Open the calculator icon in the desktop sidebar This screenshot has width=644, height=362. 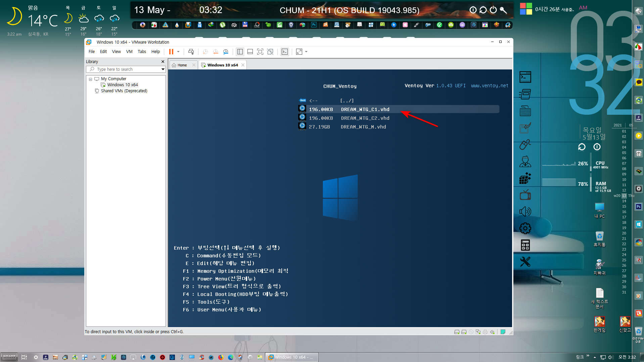[525, 245]
